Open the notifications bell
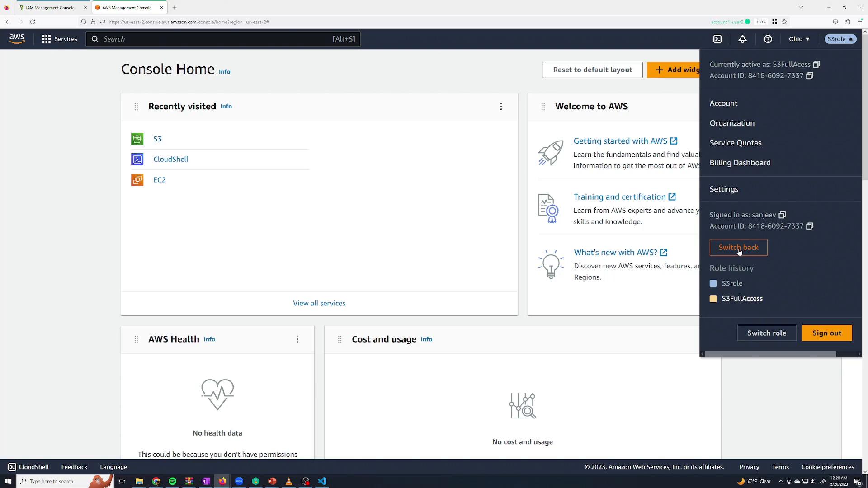Viewport: 868px width, 488px height. pyautogui.click(x=742, y=39)
